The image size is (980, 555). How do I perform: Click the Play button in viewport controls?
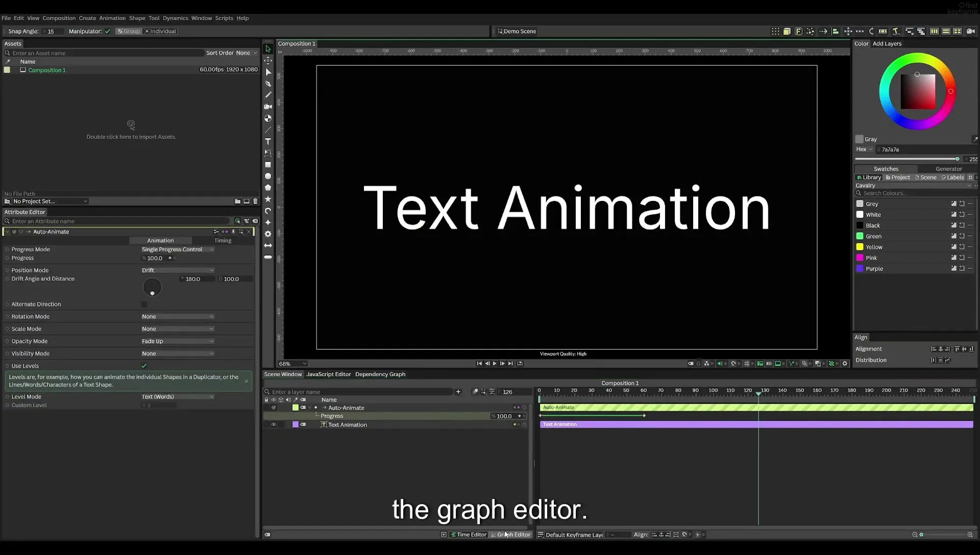pos(495,364)
